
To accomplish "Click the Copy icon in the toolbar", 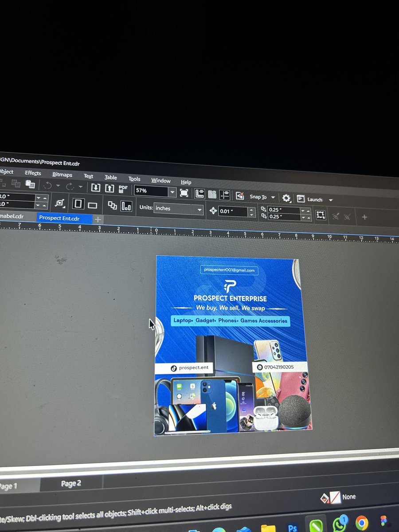I will click(16, 183).
